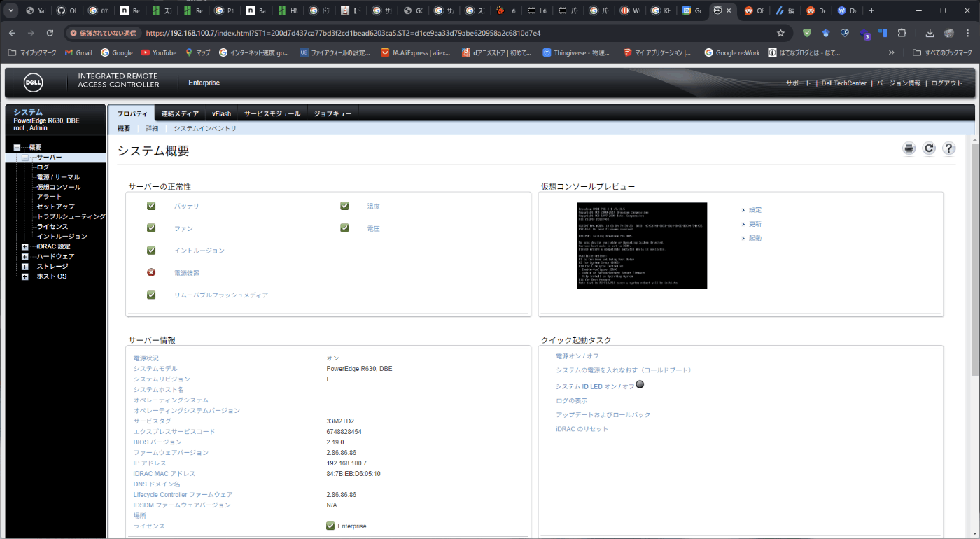Image resolution: width=980 pixels, height=539 pixels.
Task: Open the YouTube bookmark
Action: pos(158,52)
